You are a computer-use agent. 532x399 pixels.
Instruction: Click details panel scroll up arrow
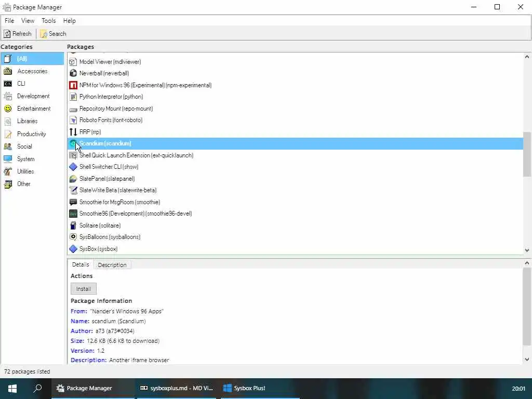coord(527,263)
